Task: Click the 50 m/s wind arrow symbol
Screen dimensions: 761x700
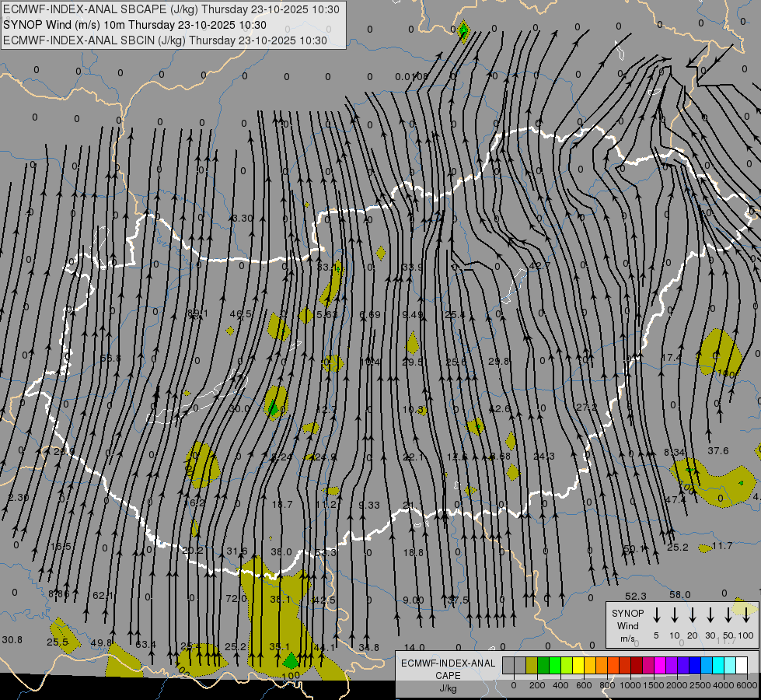Action: [x=728, y=615]
